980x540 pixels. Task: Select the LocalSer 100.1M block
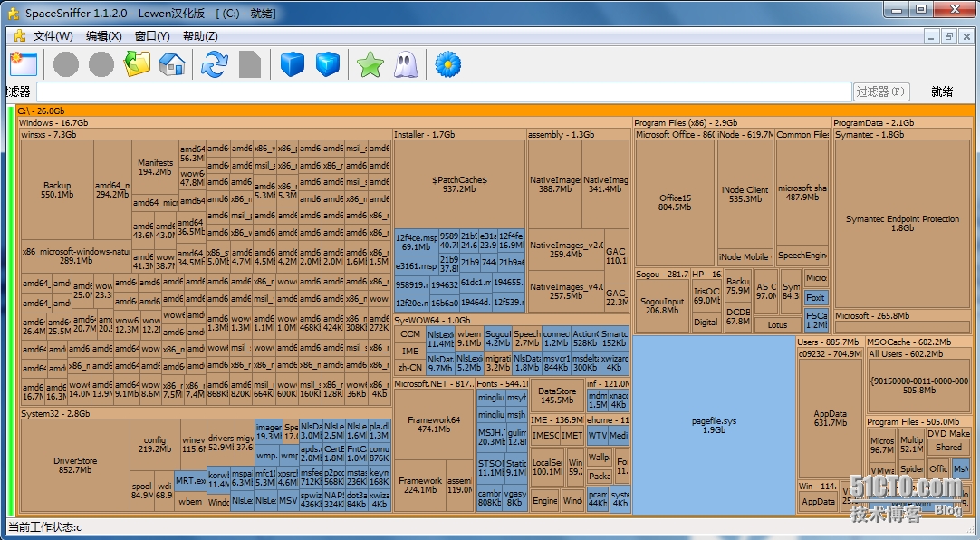[547, 468]
